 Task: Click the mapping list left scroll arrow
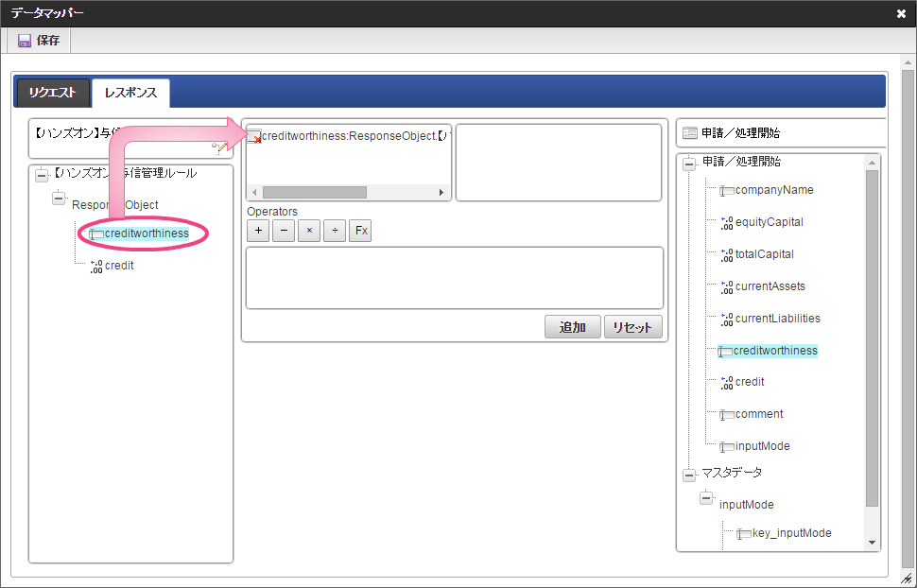(253, 193)
